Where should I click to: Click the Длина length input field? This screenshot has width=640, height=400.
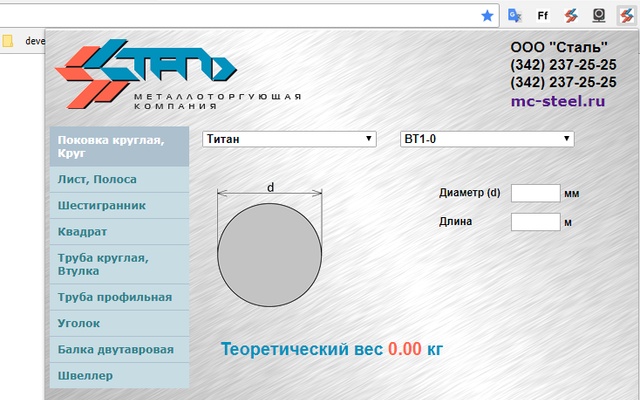tap(535, 222)
